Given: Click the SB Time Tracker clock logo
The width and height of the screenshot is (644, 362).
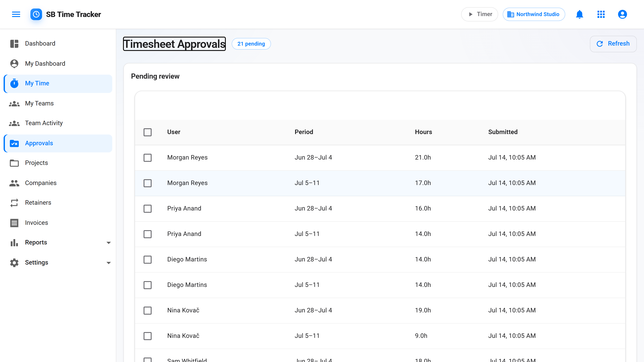Looking at the screenshot, I should tap(36, 14).
